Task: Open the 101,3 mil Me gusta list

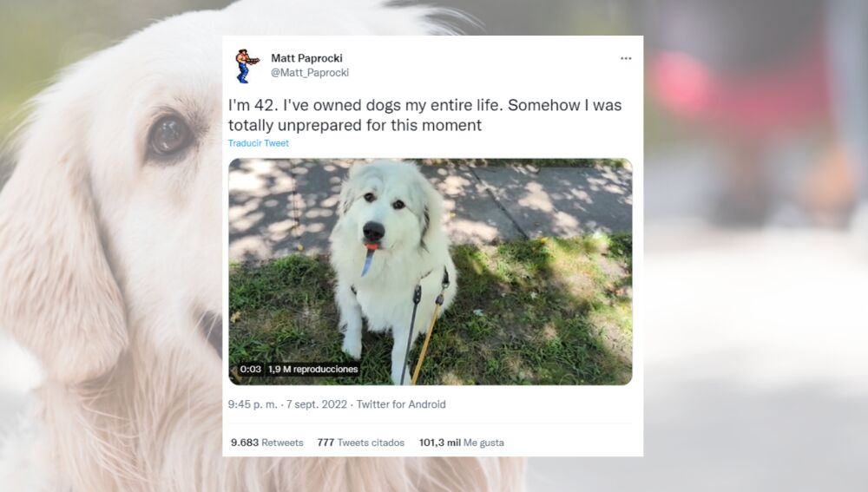Action: click(x=462, y=443)
